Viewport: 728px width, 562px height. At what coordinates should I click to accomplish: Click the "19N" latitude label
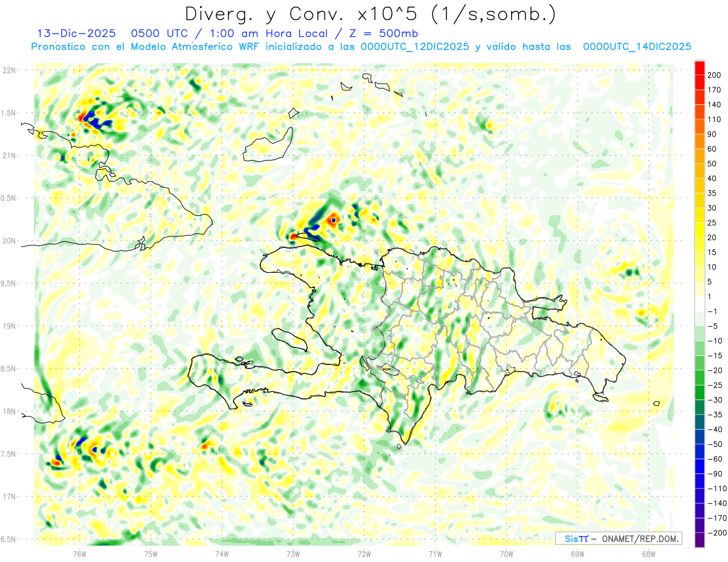(9, 326)
